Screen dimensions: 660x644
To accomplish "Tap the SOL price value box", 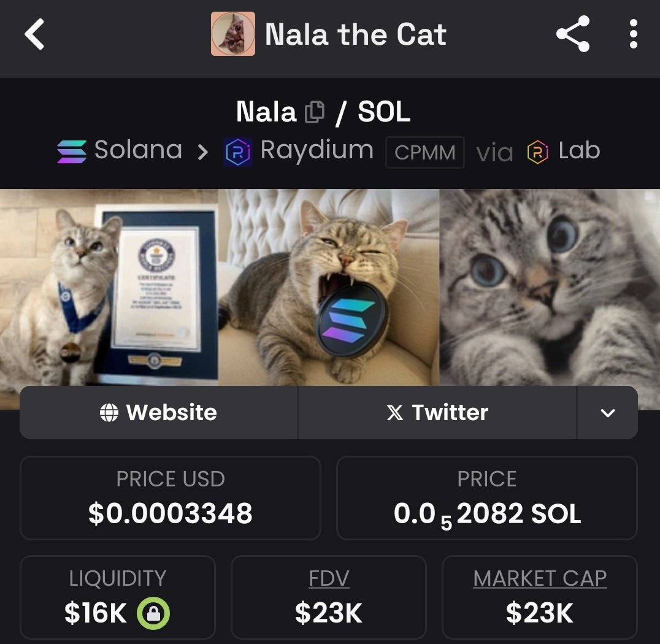I will click(487, 498).
